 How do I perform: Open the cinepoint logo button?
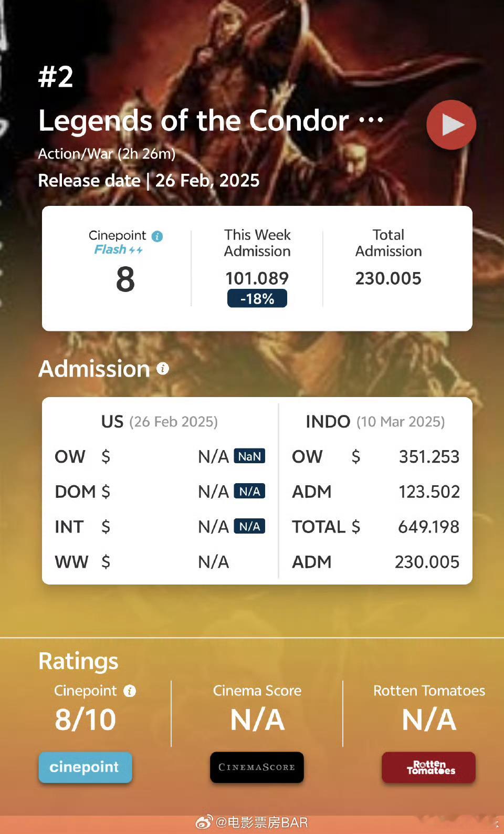[85, 767]
